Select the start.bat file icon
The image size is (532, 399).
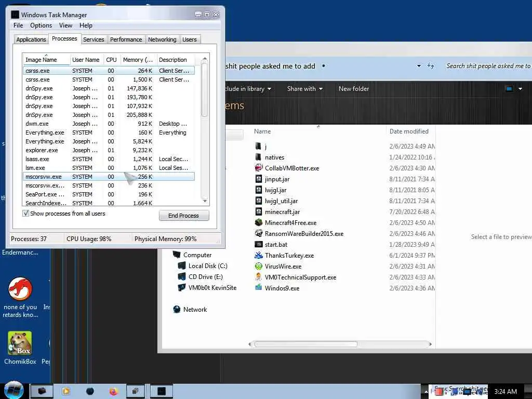(x=259, y=244)
